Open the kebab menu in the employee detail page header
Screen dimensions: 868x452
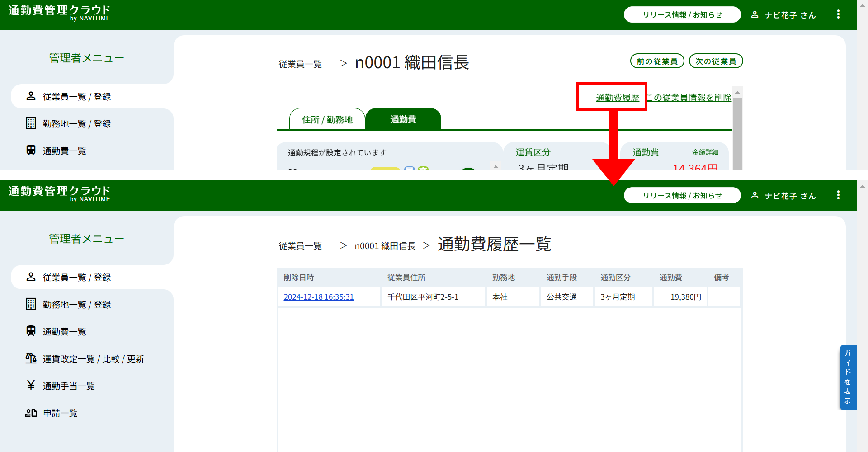(838, 14)
